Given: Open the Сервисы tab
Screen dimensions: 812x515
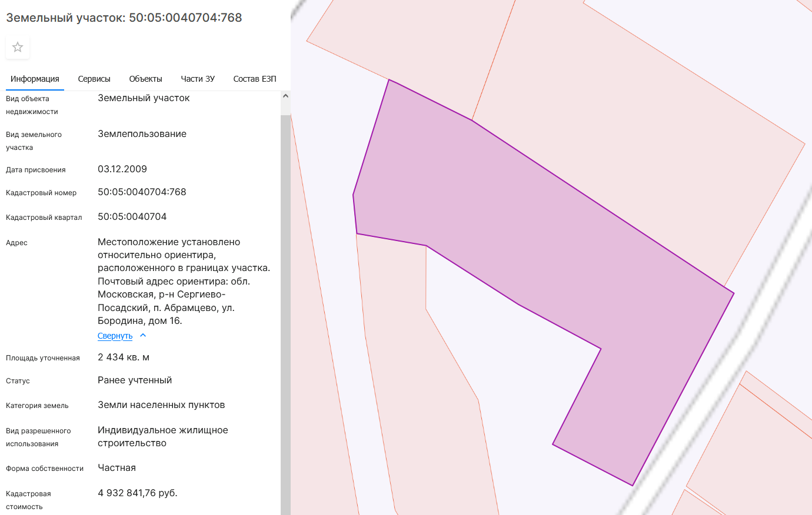Looking at the screenshot, I should coord(94,79).
